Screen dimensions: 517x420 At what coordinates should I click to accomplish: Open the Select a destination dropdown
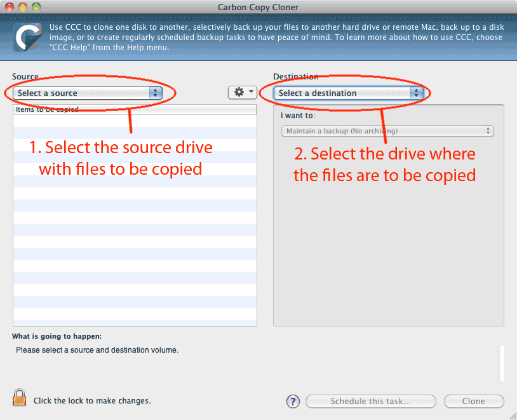(349, 93)
